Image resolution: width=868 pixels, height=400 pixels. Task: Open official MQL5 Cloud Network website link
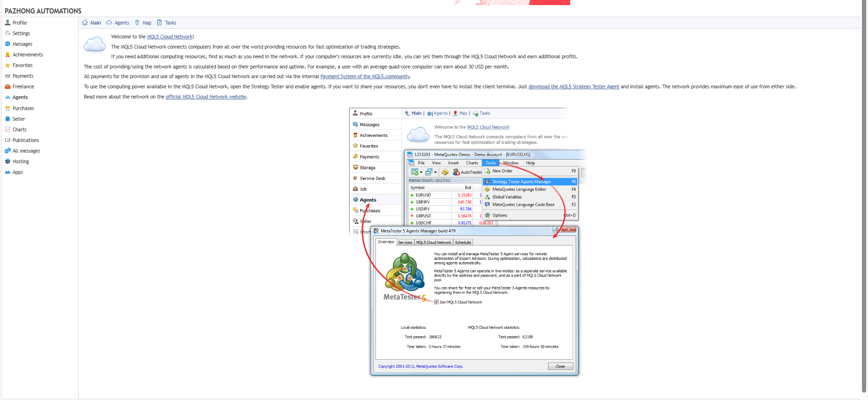tap(206, 97)
